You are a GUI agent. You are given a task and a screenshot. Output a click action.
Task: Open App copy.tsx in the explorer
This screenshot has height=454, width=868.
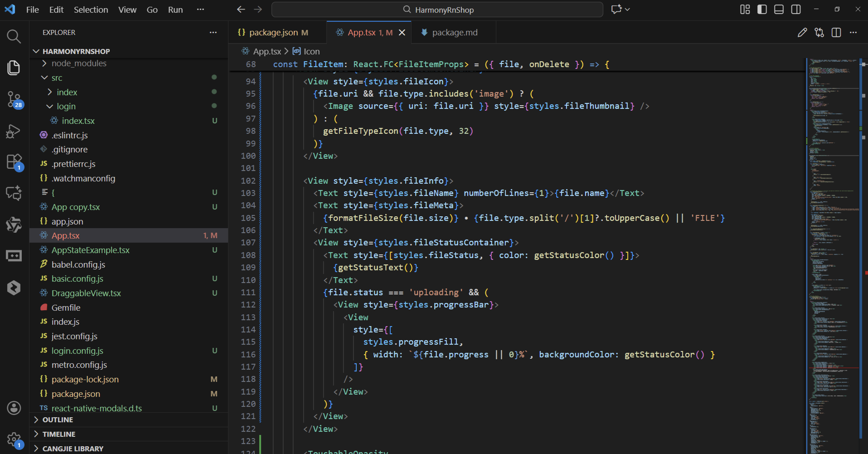[75, 207]
